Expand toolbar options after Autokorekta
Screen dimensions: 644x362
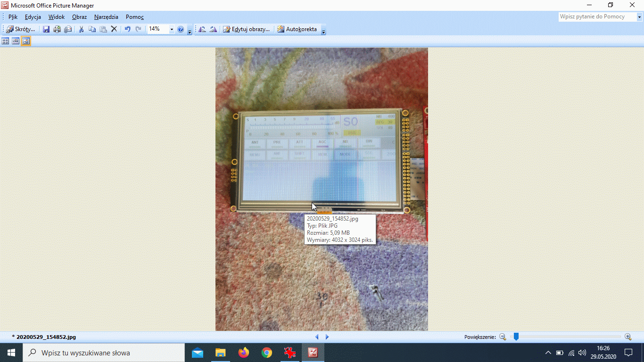323,31
